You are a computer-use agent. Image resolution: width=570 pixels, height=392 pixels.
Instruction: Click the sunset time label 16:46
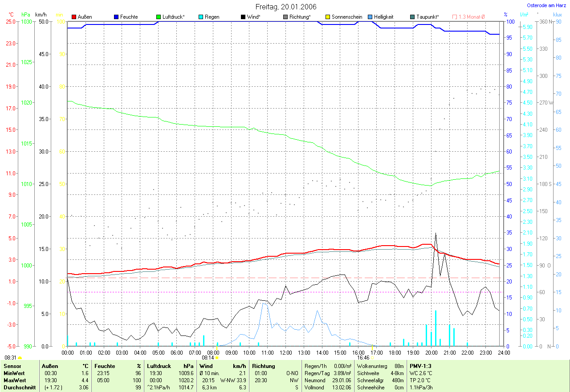tap(363, 357)
